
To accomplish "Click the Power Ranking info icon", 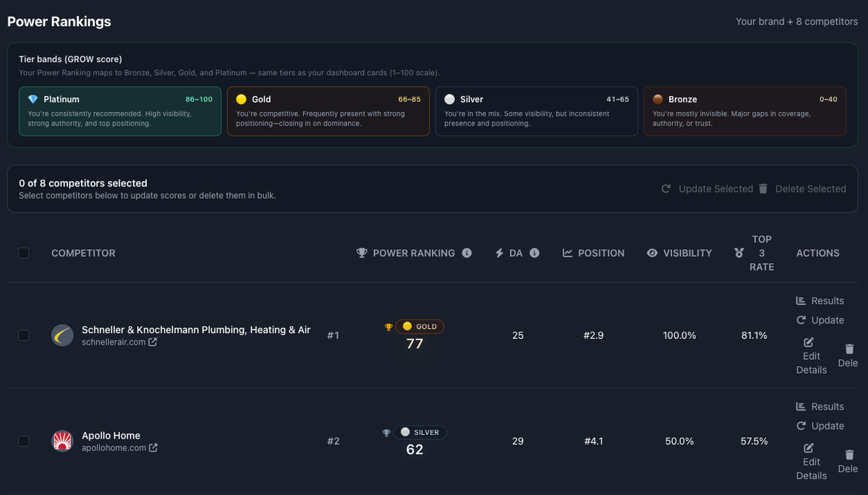I will 467,253.
